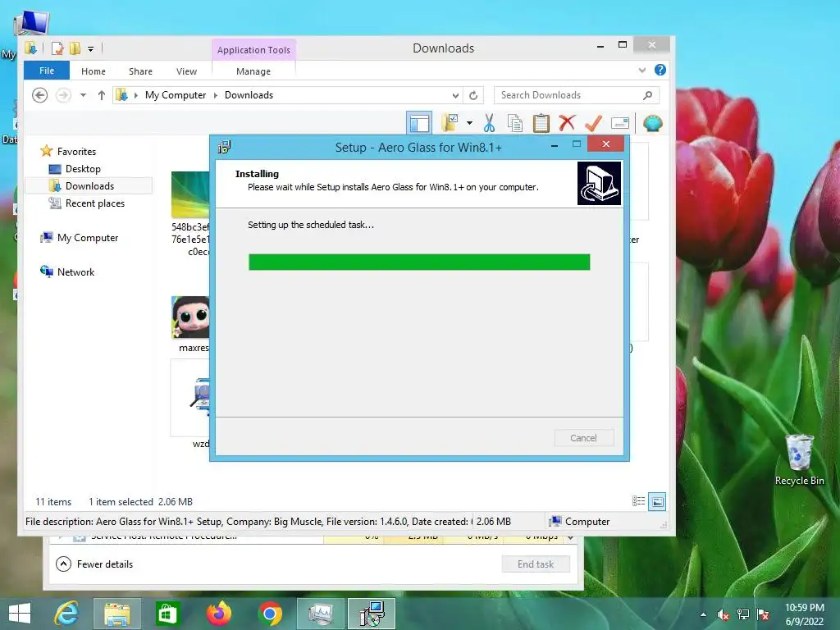
Task: Click the Windows Start button
Action: tap(20, 614)
